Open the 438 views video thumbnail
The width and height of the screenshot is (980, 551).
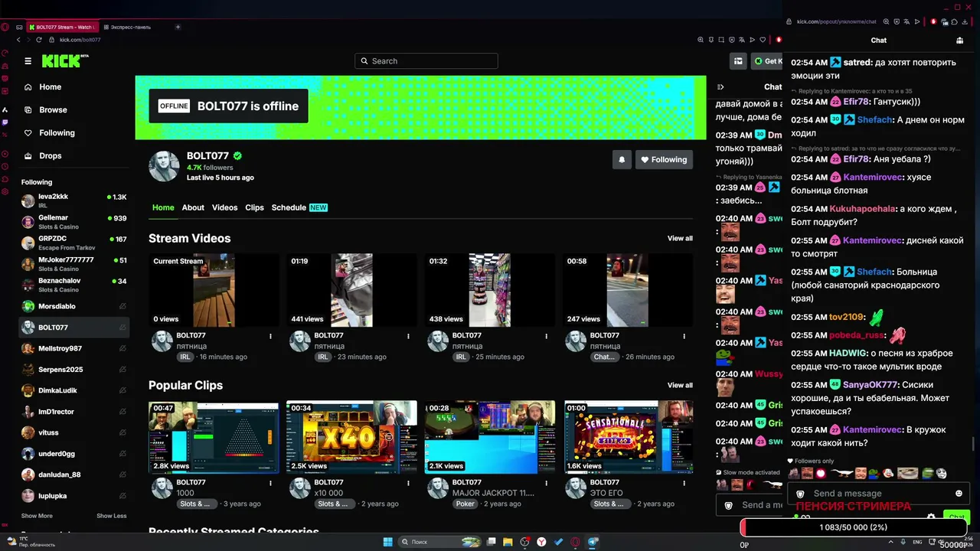(489, 290)
